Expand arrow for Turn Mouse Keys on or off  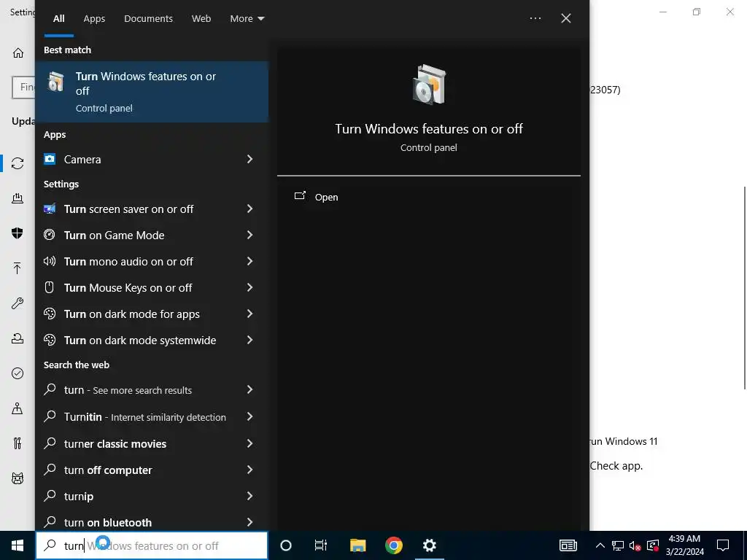pos(249,287)
